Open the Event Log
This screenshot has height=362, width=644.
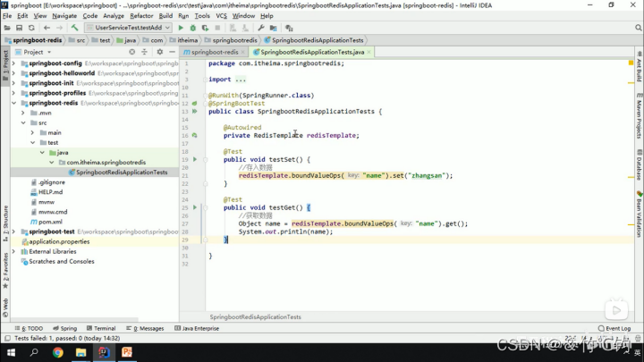(614, 328)
